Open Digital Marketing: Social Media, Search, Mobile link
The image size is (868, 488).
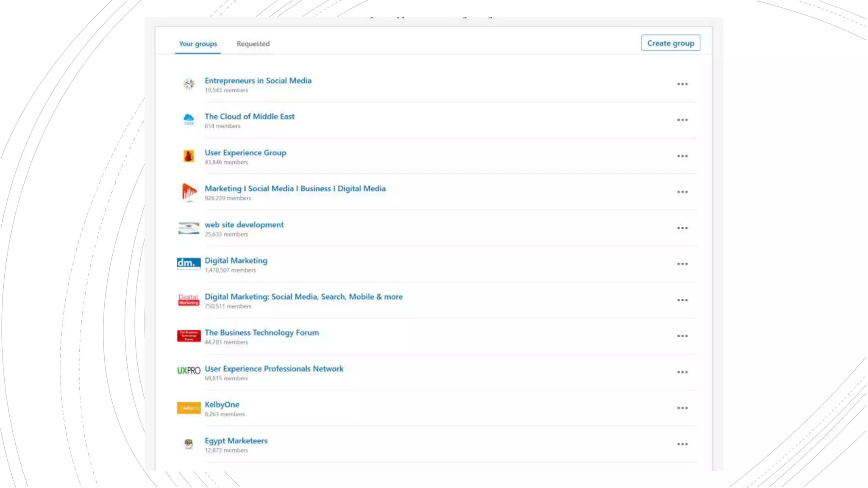303,297
